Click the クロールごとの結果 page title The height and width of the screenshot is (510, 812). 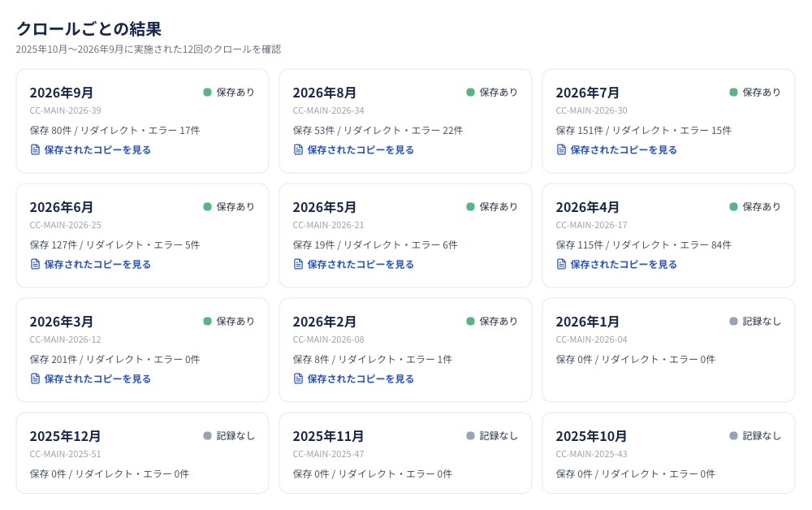(x=89, y=28)
